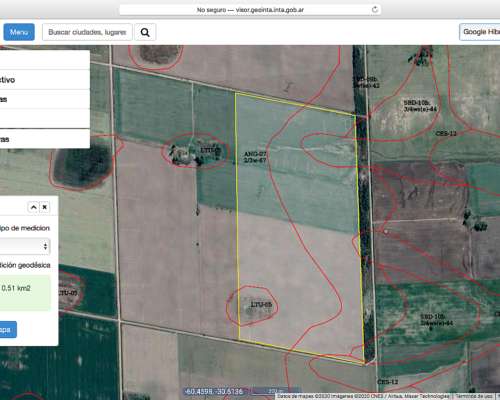Open the Google Híbrido base map dropdown

point(480,32)
